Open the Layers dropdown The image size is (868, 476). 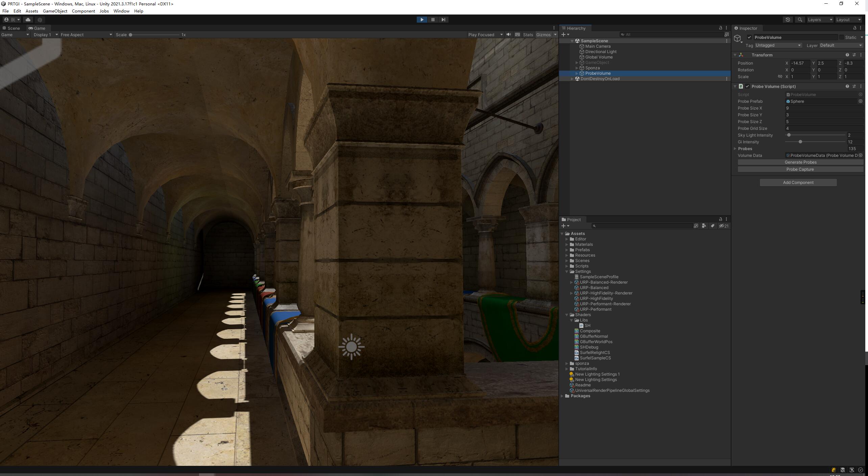coord(820,20)
